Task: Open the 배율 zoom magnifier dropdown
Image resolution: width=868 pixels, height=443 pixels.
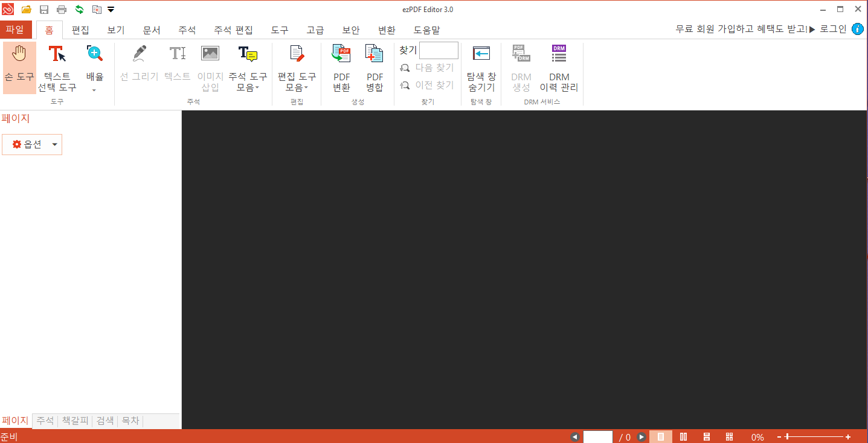Action: pos(95,68)
